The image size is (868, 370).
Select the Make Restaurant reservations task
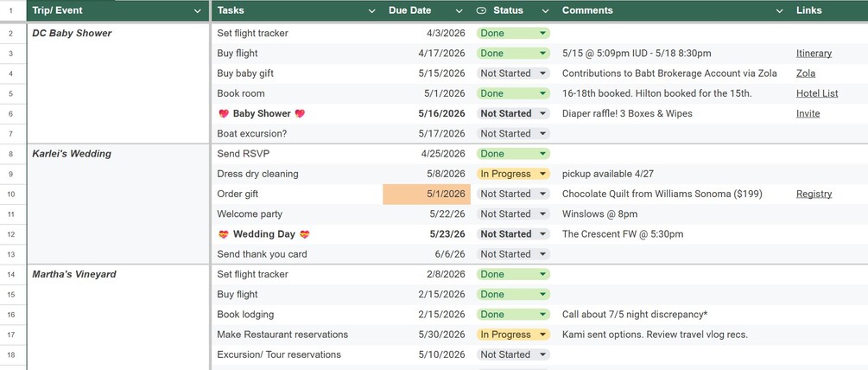click(x=297, y=335)
